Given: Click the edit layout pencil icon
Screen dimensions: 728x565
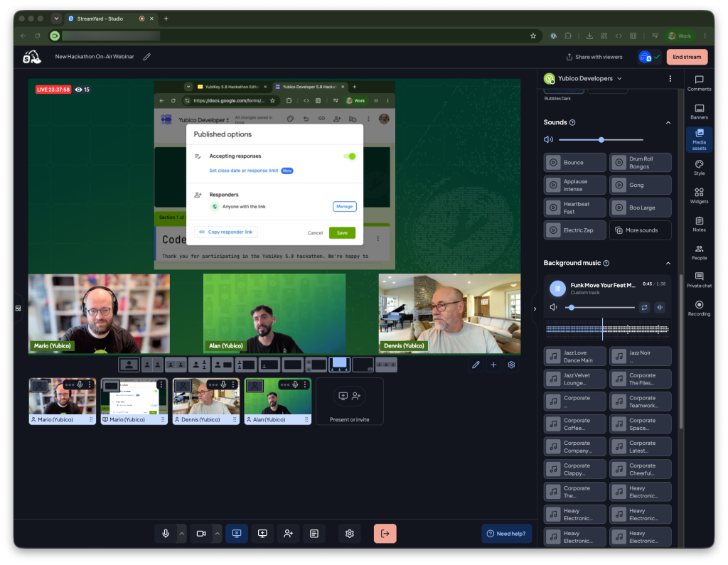Looking at the screenshot, I should coord(476,365).
